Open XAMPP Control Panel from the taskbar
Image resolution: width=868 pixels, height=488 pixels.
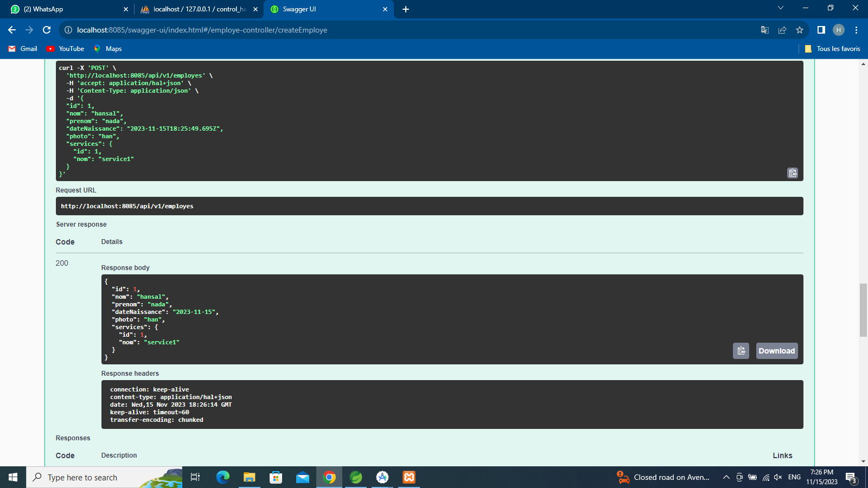point(409,477)
